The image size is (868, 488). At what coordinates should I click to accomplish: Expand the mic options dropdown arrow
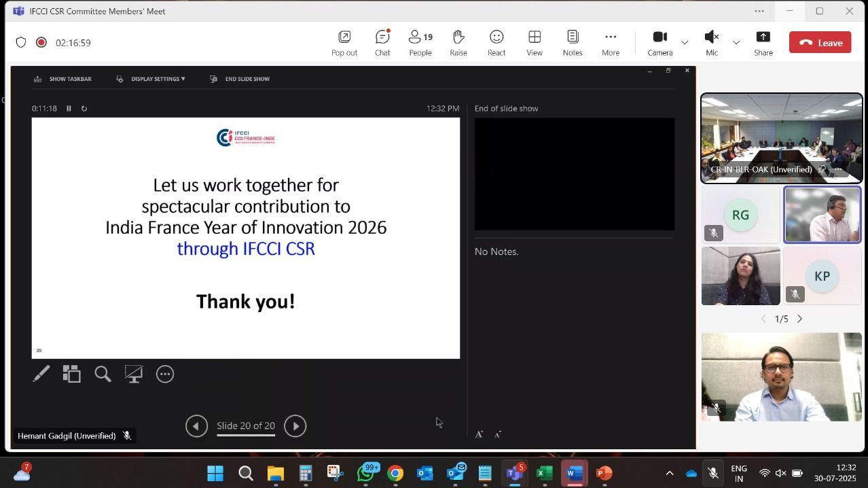pyautogui.click(x=736, y=43)
